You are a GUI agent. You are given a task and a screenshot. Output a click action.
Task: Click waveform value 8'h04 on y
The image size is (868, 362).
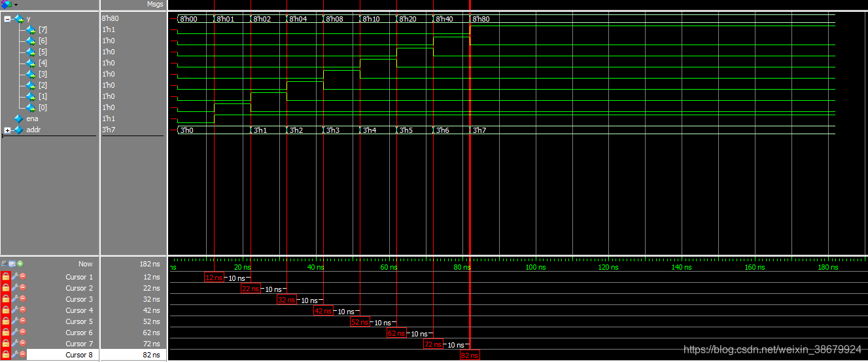[x=298, y=19]
